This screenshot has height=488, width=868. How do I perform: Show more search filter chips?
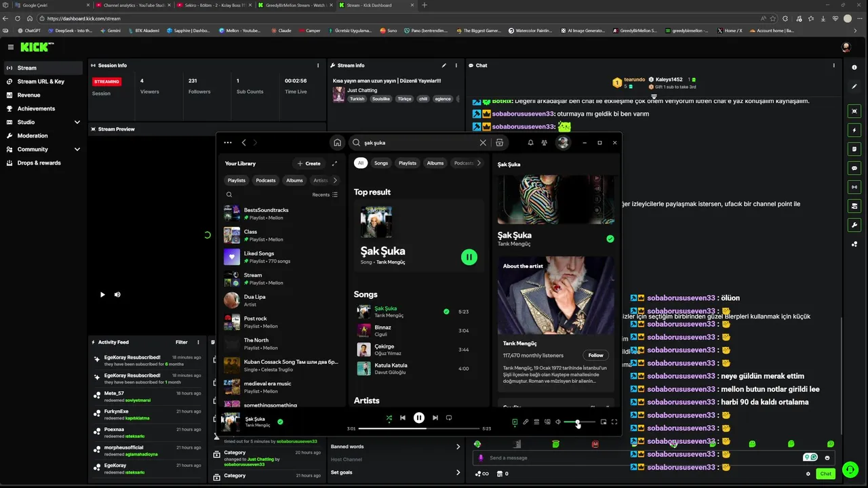[x=479, y=163]
